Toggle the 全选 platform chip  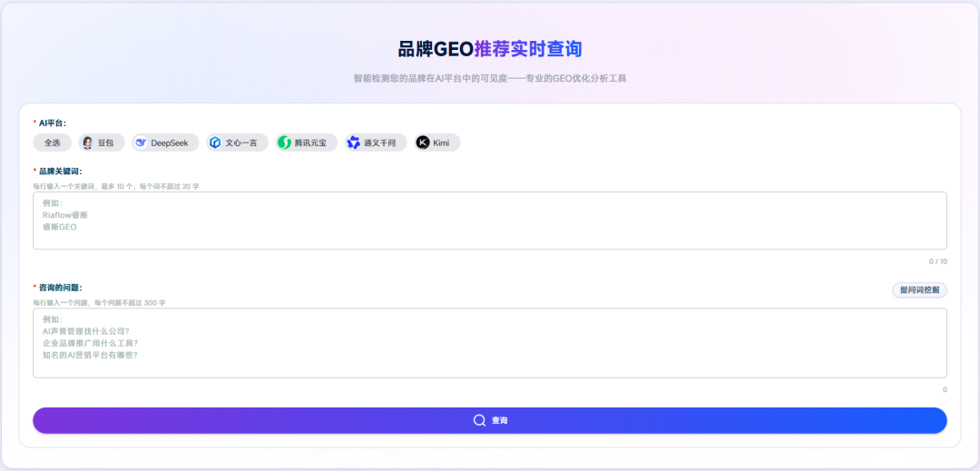click(53, 142)
